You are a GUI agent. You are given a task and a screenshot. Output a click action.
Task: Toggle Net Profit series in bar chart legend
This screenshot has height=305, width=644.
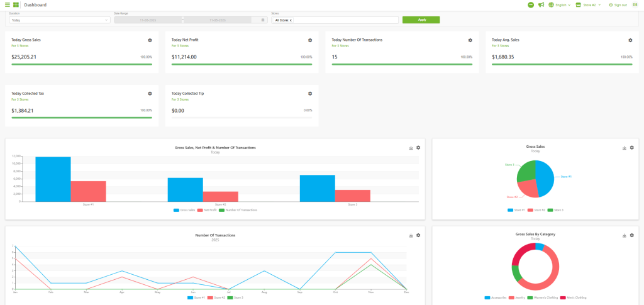click(208, 210)
